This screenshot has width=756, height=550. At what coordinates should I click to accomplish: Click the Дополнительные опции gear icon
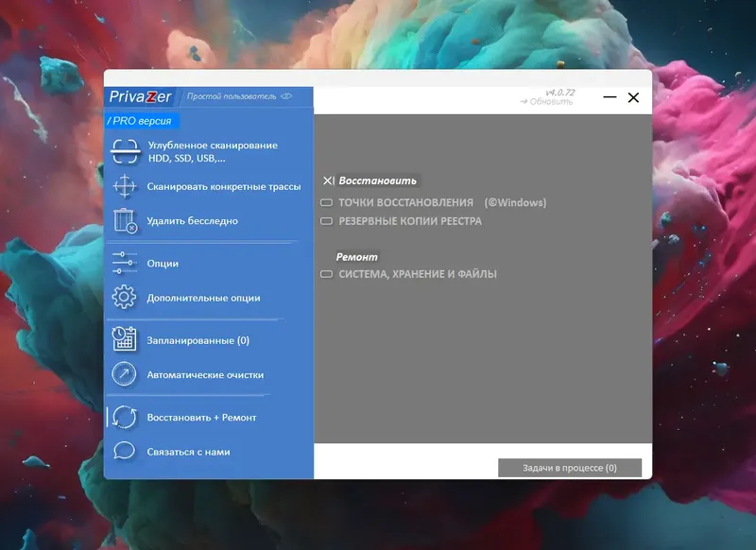[x=123, y=295]
